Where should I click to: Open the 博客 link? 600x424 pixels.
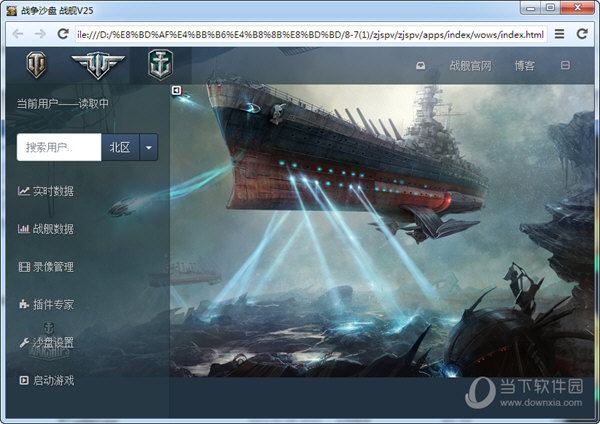[524, 66]
